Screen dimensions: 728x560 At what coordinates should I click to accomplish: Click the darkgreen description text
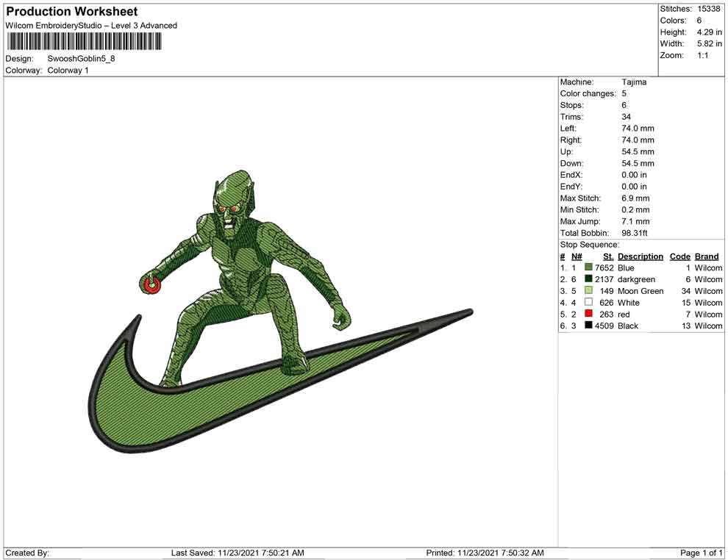pos(636,280)
